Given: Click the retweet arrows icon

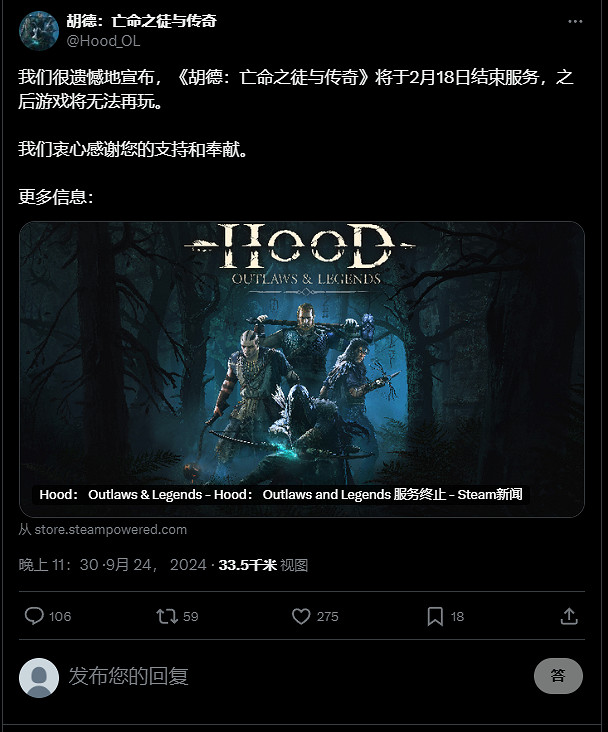Looking at the screenshot, I should click(x=167, y=616).
